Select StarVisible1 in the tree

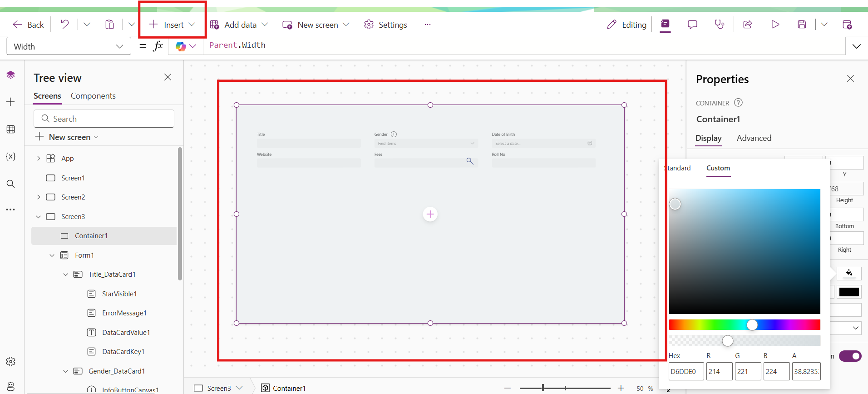119,294
